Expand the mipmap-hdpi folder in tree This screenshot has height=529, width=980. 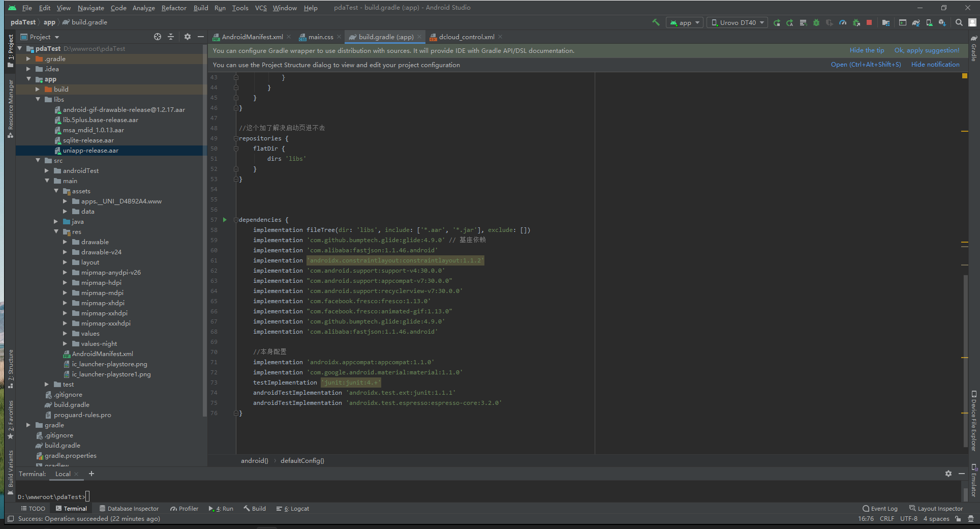(65, 283)
